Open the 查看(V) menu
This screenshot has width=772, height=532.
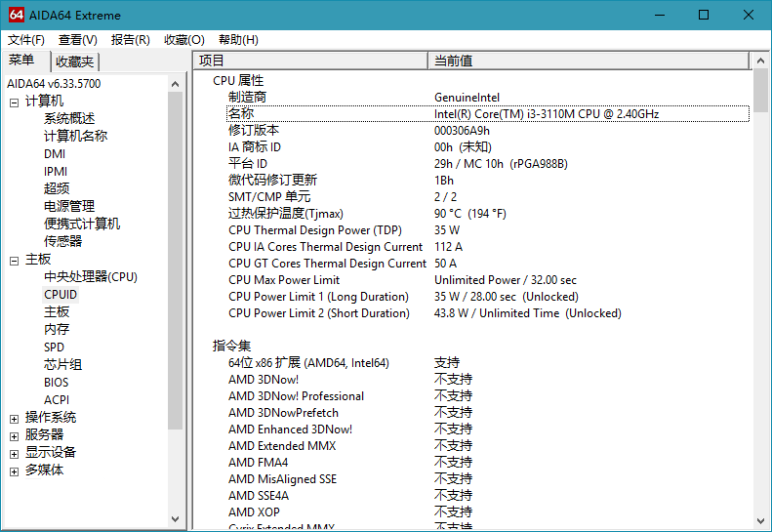tap(78, 40)
